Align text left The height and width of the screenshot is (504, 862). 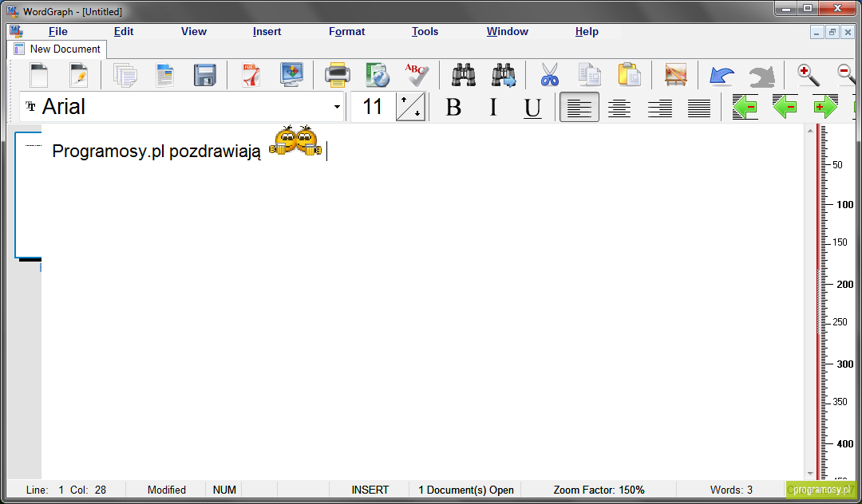579,107
